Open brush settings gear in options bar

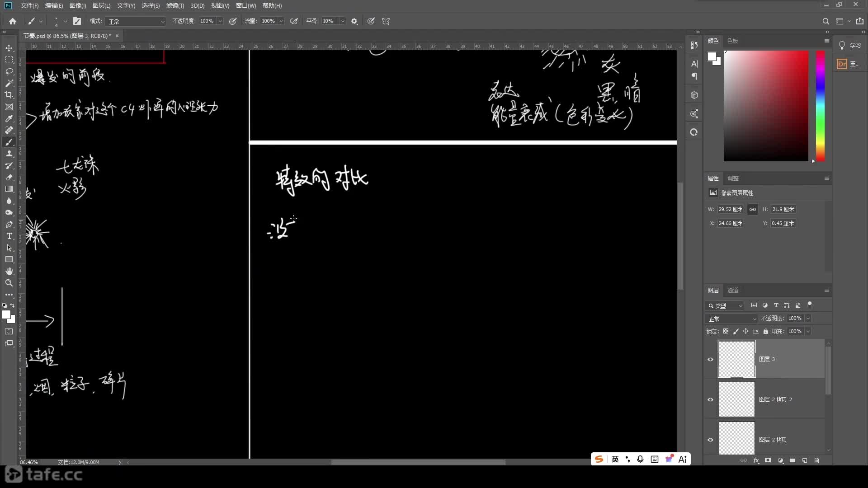(354, 21)
